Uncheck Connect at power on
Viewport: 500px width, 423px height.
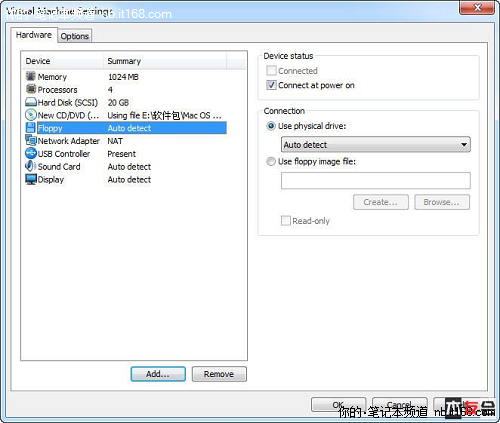(x=271, y=85)
